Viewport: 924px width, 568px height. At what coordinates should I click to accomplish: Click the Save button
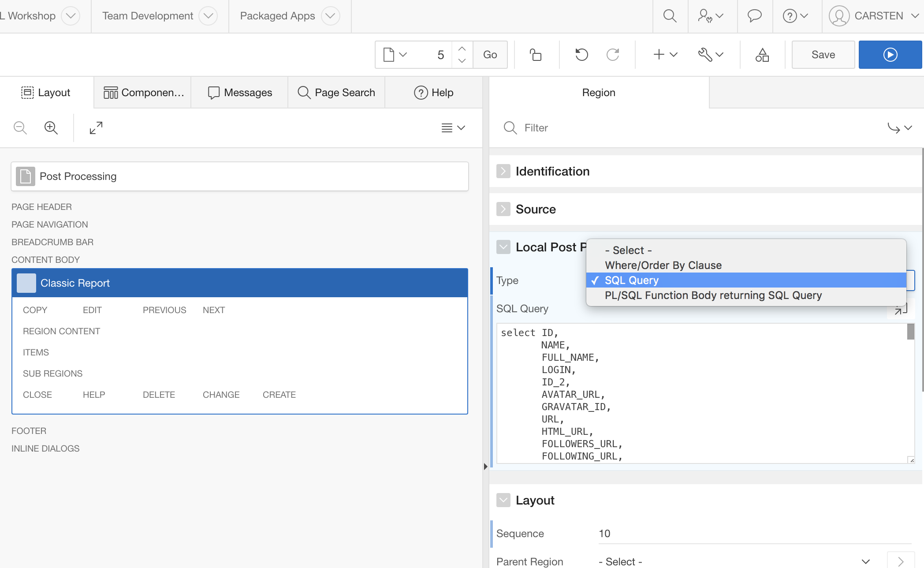click(x=823, y=55)
